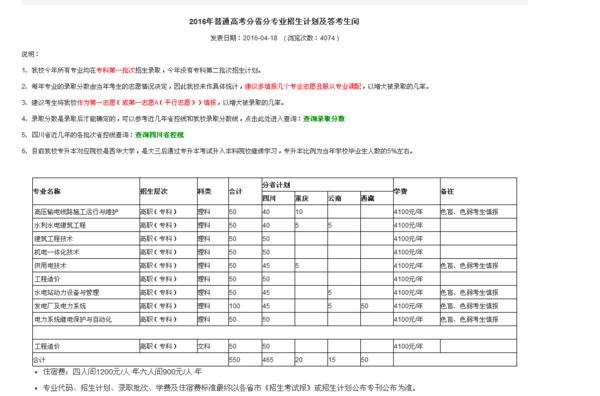Click major name 机电一体化技术
The height and width of the screenshot is (396, 600).
(x=57, y=252)
